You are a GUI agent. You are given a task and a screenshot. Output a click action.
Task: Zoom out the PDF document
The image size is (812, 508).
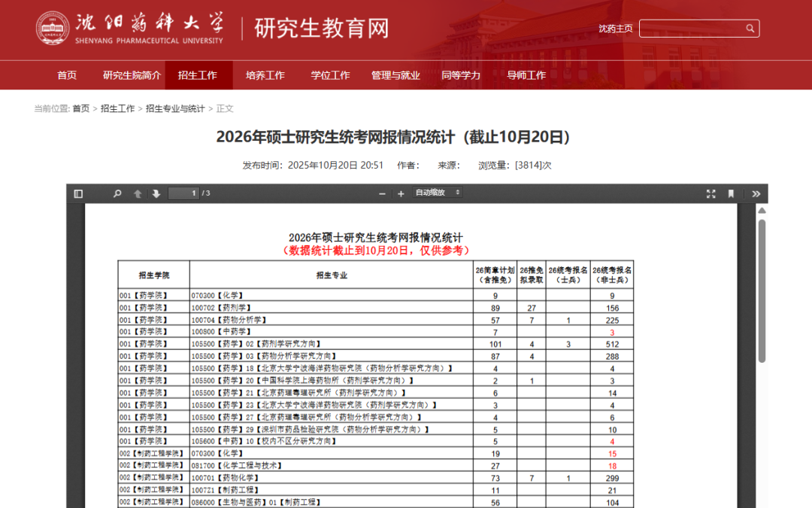[382, 193]
